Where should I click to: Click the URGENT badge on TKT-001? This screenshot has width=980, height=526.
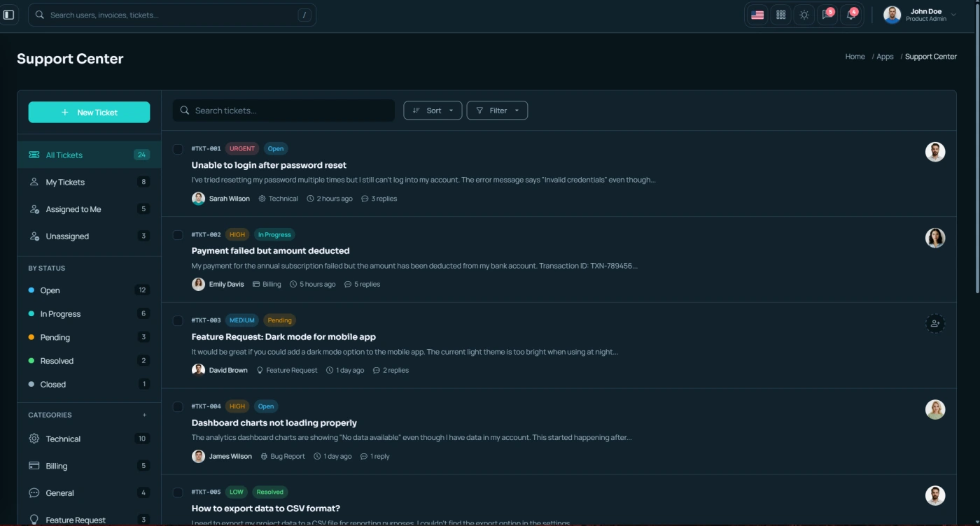[x=242, y=149]
